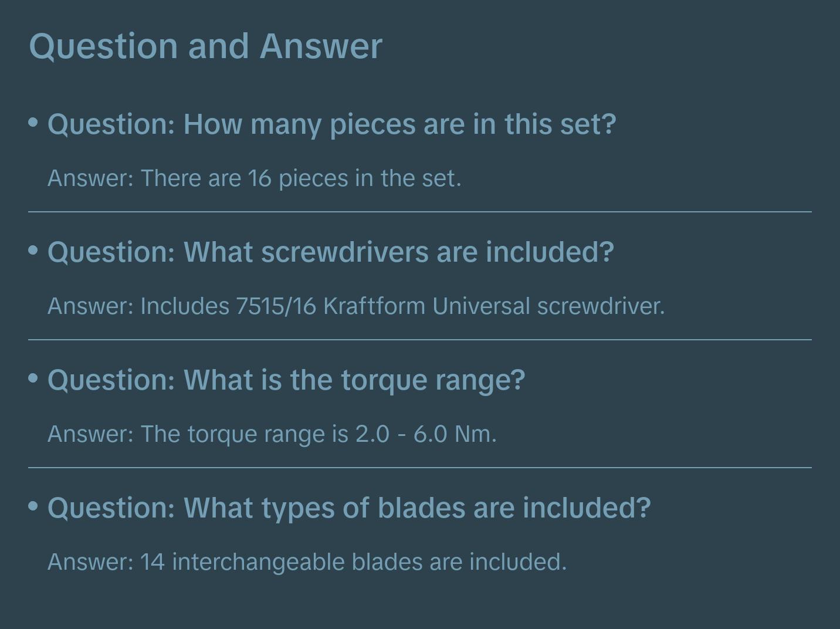Image resolution: width=840 pixels, height=629 pixels.
Task: Click the bullet beside the screwdrivers question
Action: pos(33,250)
